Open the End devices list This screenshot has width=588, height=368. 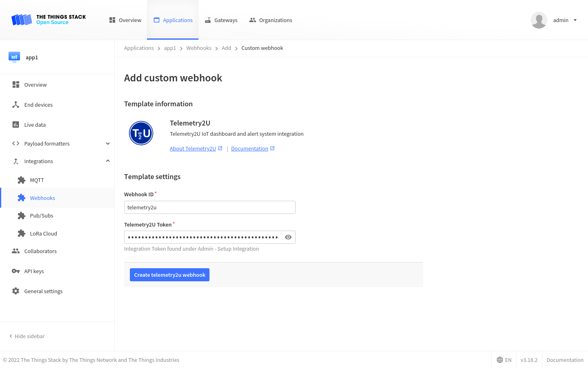point(38,105)
